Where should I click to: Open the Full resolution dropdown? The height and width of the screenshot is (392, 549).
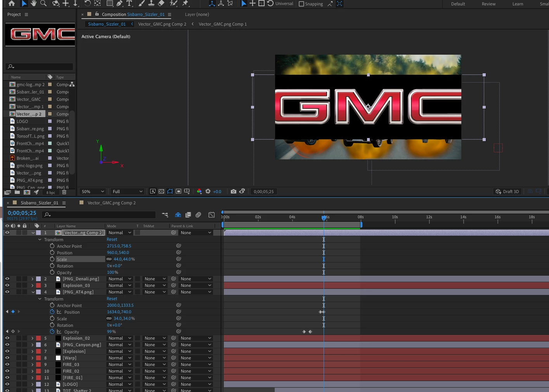[127, 192]
